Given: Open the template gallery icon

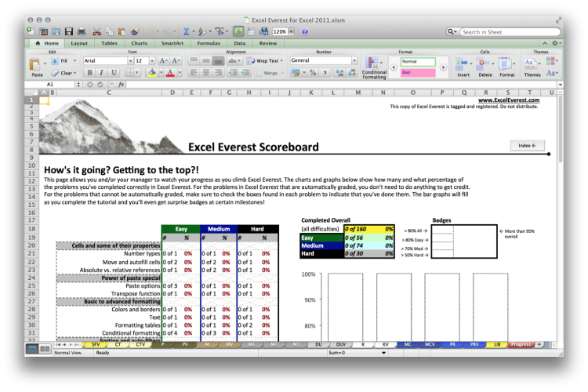Looking at the screenshot, I should (43, 31).
